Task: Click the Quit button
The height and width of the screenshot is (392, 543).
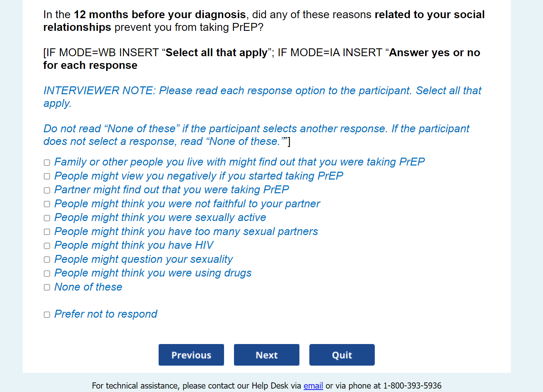Action: point(342,355)
